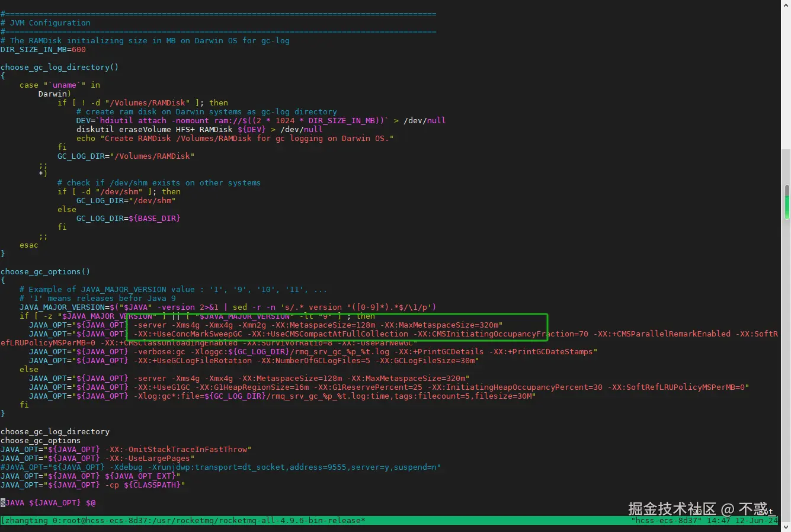Click the '-XX:+UseG1GC' option
This screenshot has width=791, height=532.
(162, 387)
